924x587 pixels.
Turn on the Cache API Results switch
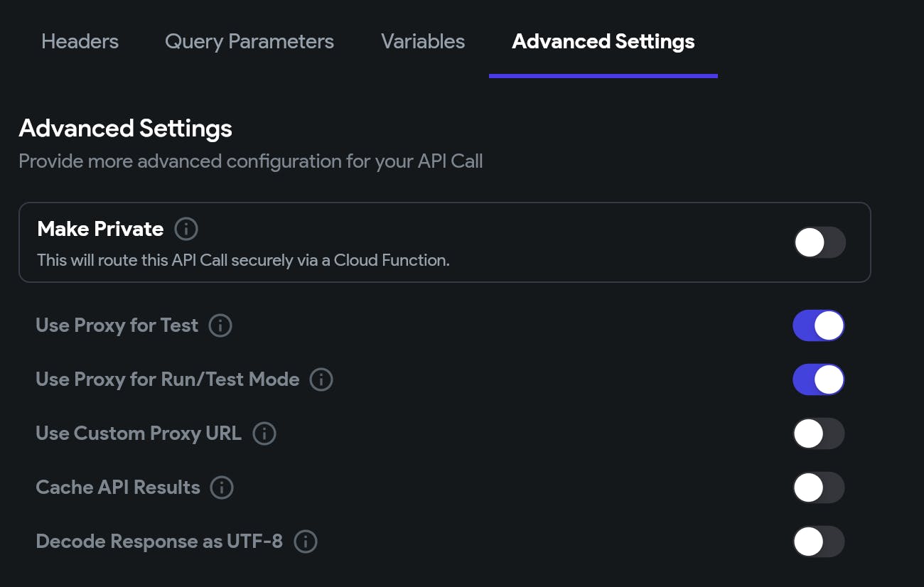pos(819,488)
